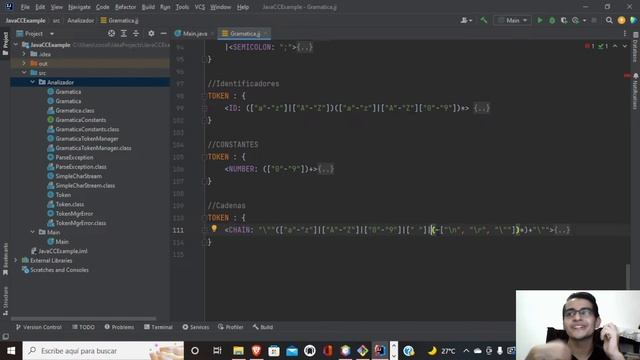Toggle the Terminal tool window
Screen dimensions: 640x360
(x=158, y=327)
